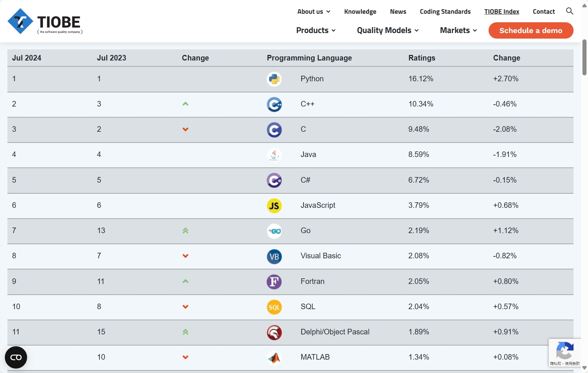
Task: Click the page vertical scrollbar thumb
Action: 584,57
